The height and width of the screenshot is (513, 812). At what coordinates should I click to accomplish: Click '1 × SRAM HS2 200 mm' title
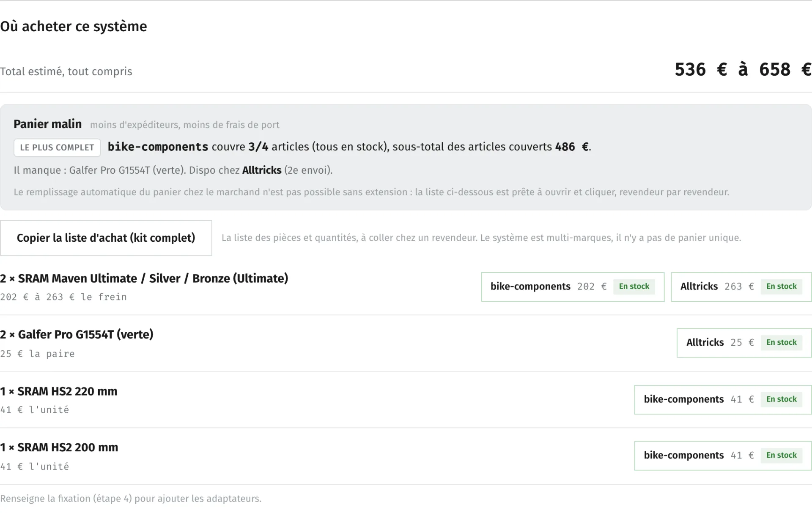(59, 448)
